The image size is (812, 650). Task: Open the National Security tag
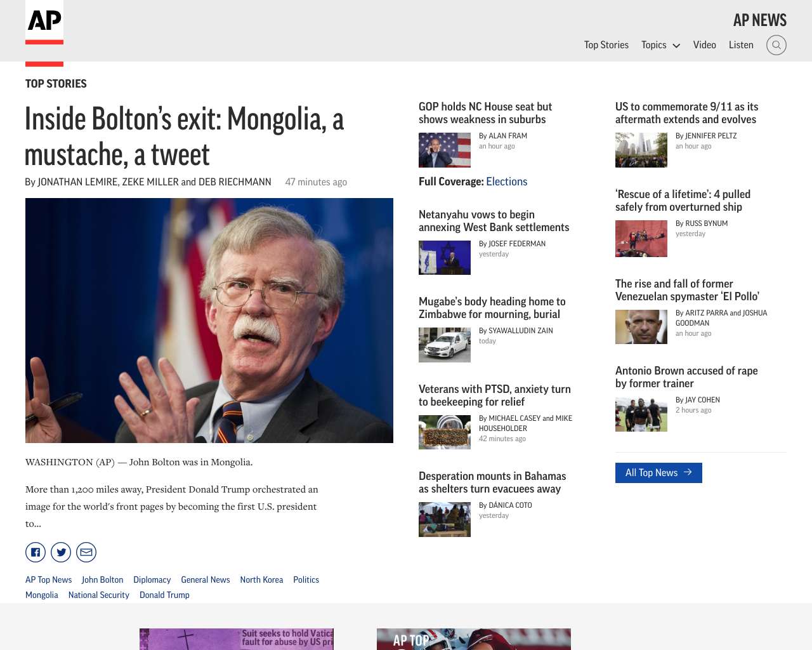[98, 595]
